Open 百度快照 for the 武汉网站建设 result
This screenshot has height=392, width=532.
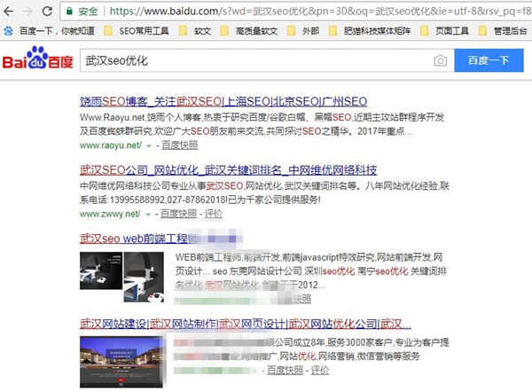click(285, 371)
